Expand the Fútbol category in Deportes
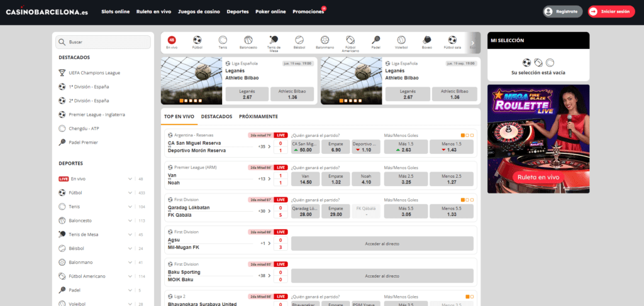The image size is (644, 306). pos(130,193)
